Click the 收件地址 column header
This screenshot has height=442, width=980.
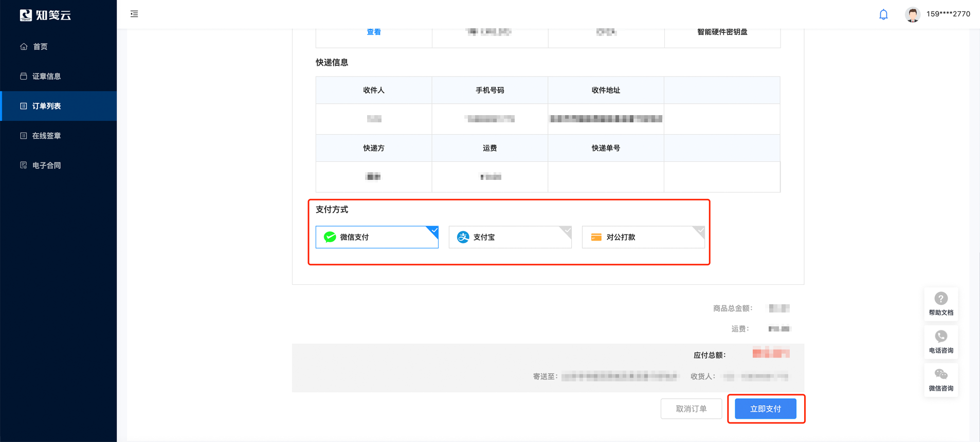tap(606, 90)
